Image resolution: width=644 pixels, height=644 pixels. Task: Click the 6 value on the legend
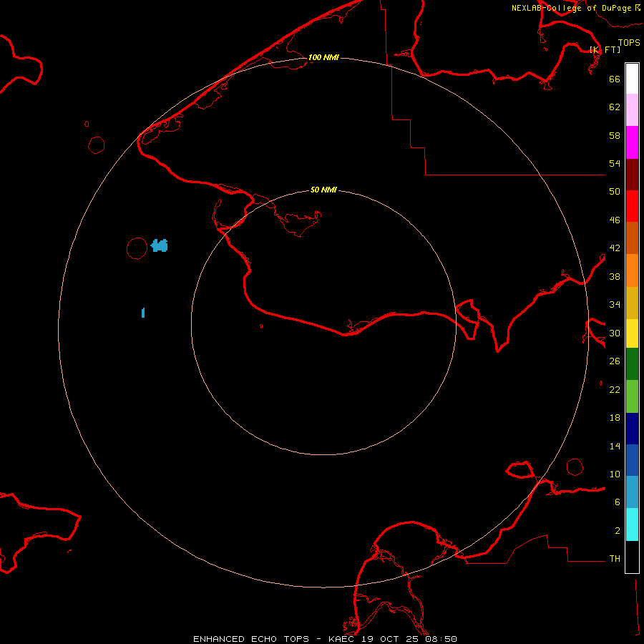pos(618,502)
